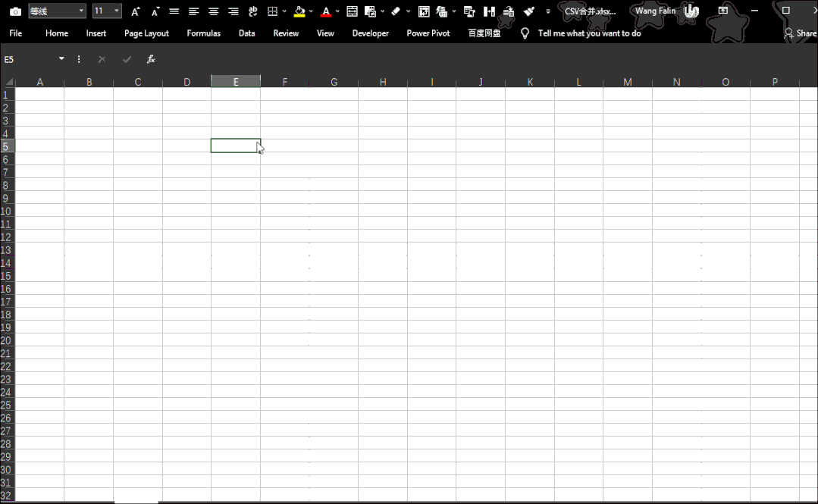The width and height of the screenshot is (818, 504).
Task: Open the View tab
Action: pos(325,33)
